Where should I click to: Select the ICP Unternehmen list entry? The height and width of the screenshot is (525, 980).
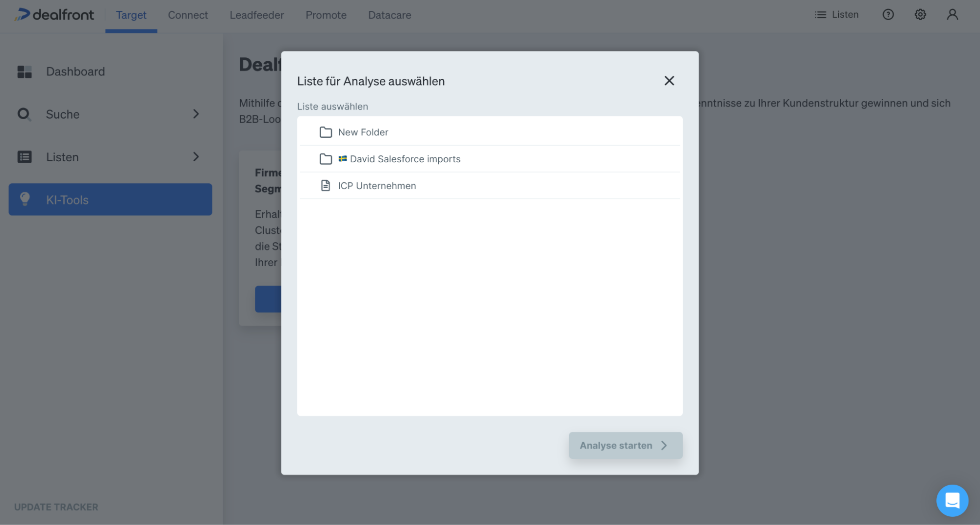click(377, 185)
